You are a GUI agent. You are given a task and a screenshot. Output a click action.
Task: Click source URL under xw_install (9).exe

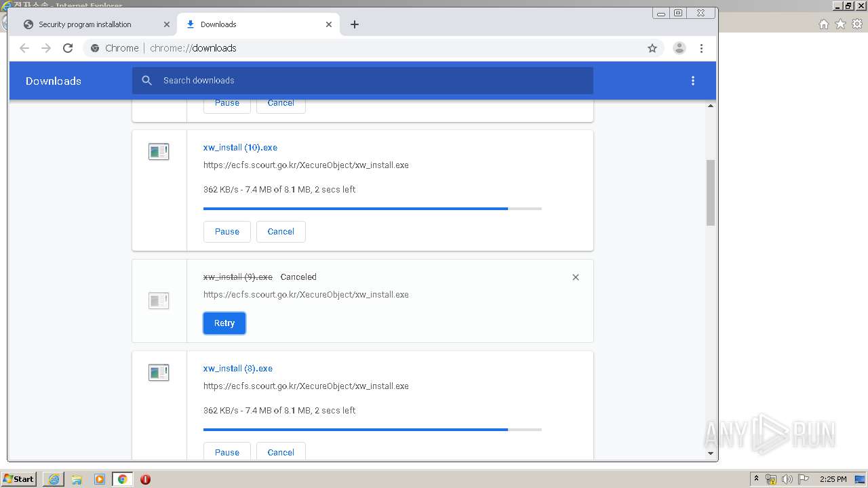click(306, 295)
